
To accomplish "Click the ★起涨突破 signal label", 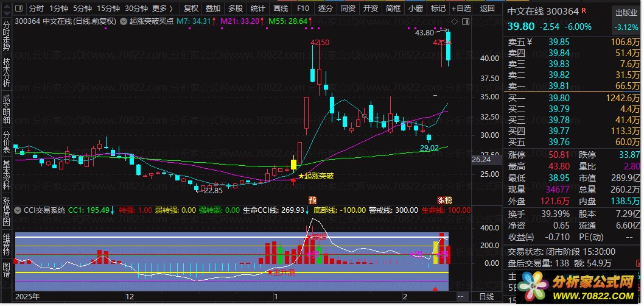I will [315, 176].
